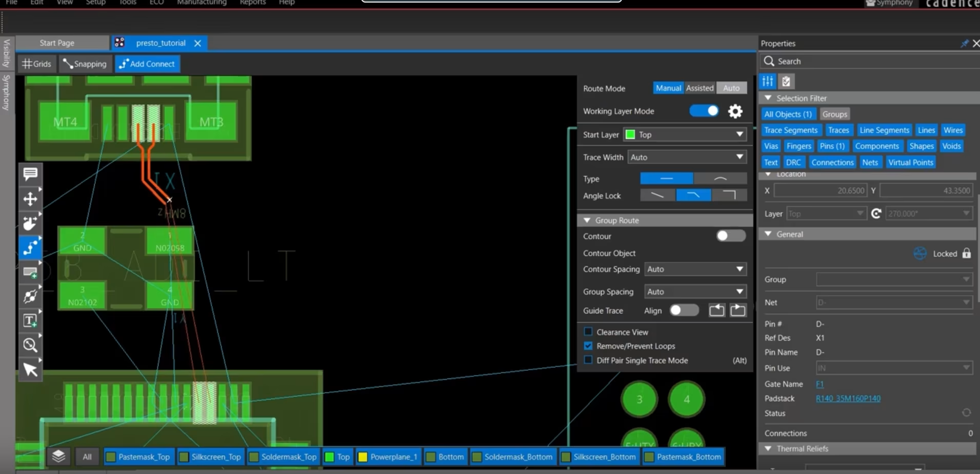The width and height of the screenshot is (980, 474).
Task: Click the Add Connect toolbar button
Action: (147, 64)
